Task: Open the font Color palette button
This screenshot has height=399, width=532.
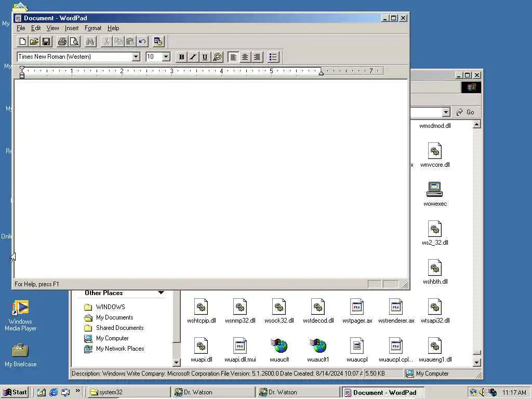Action: click(217, 57)
